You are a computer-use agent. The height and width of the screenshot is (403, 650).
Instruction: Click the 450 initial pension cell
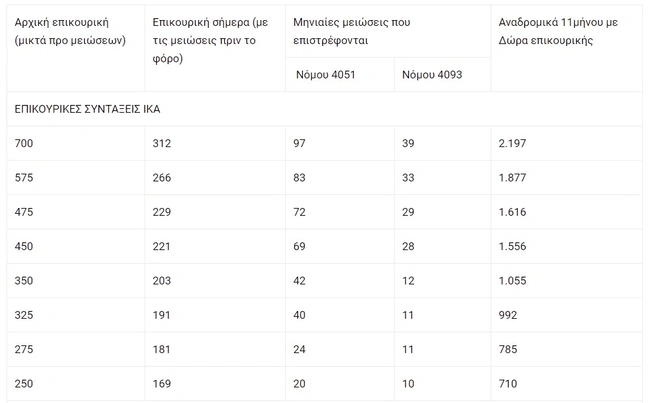(x=24, y=246)
